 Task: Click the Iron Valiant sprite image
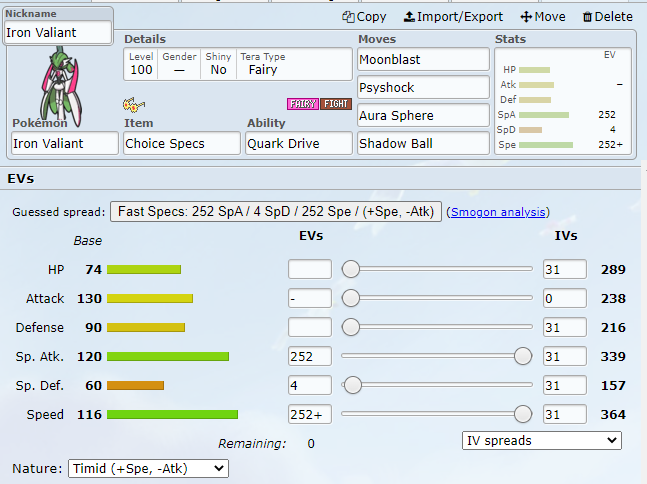pyautogui.click(x=61, y=85)
